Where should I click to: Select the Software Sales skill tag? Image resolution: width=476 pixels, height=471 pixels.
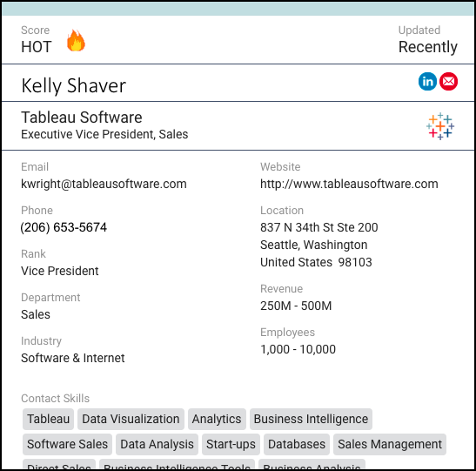click(x=67, y=444)
